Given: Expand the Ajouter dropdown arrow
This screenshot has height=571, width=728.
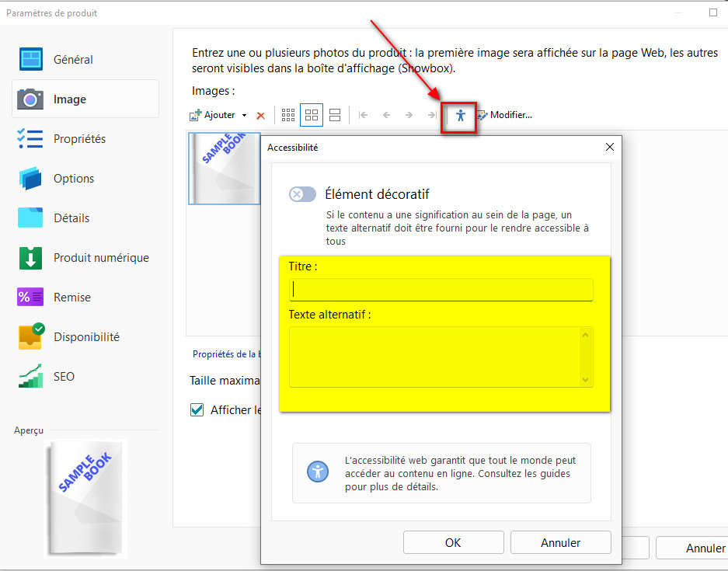Looking at the screenshot, I should coord(244,115).
